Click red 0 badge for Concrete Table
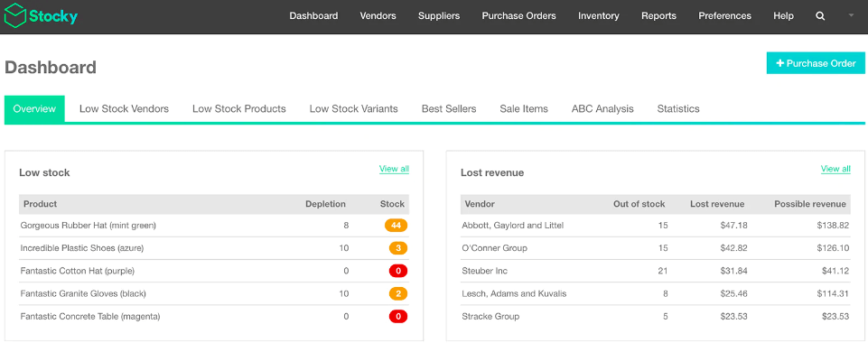Image resolution: width=868 pixels, height=352 pixels. pos(398,317)
